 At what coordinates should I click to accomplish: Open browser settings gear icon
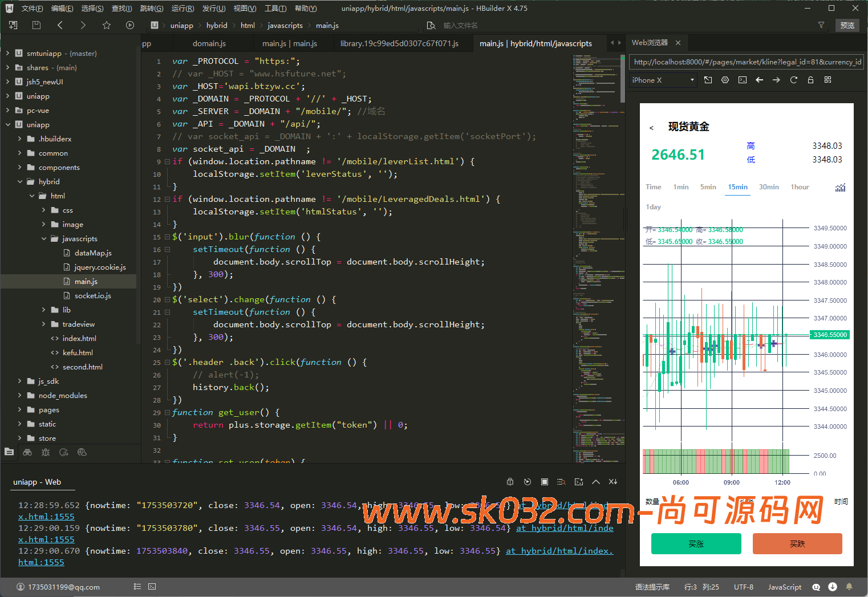pyautogui.click(x=725, y=80)
